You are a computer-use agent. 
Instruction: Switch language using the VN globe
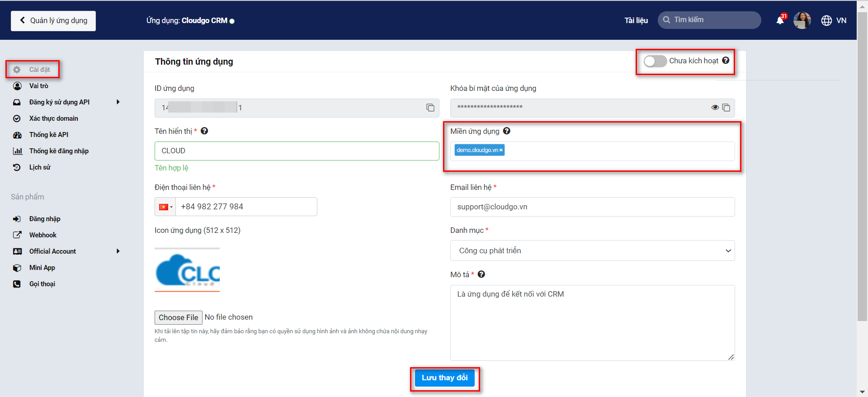(834, 20)
